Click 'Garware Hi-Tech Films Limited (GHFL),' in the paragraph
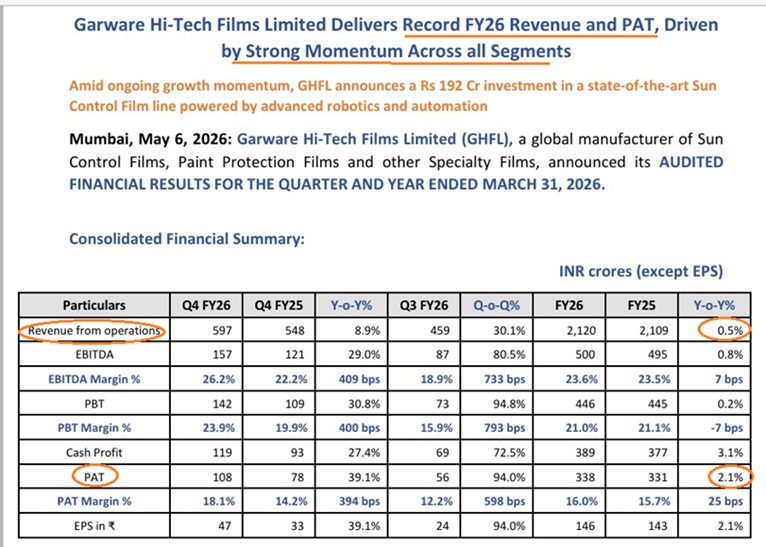Screen dimensions: 766x547 click(x=375, y=139)
